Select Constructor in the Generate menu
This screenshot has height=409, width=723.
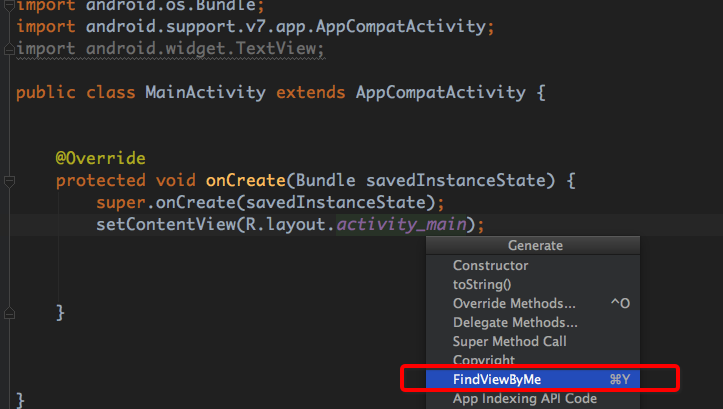(x=490, y=266)
